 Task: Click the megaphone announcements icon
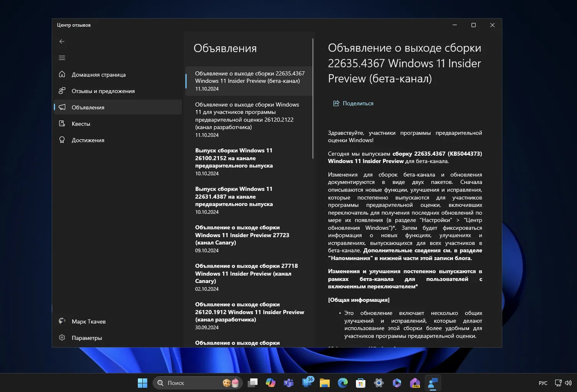click(62, 107)
